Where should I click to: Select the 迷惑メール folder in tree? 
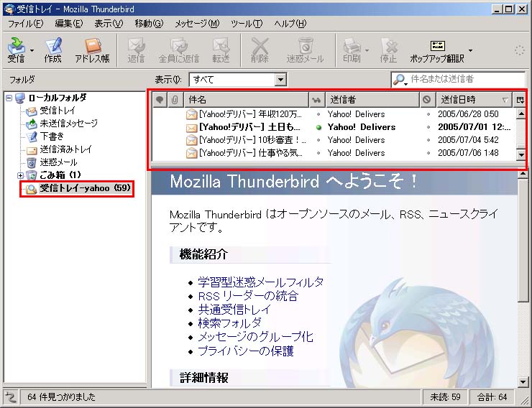[x=58, y=162]
